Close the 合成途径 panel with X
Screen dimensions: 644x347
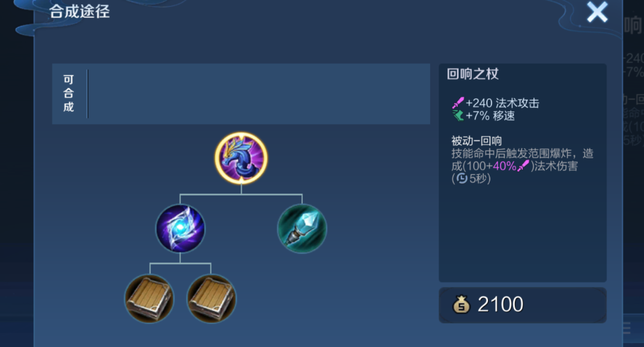coord(597,12)
